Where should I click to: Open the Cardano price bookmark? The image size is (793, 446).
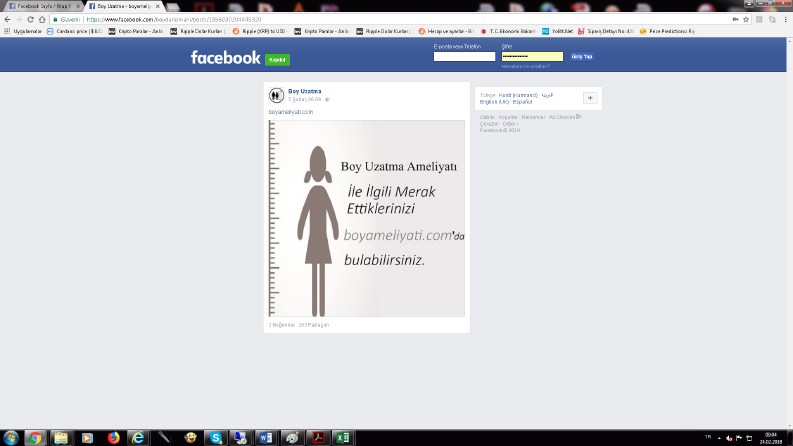pos(75,31)
